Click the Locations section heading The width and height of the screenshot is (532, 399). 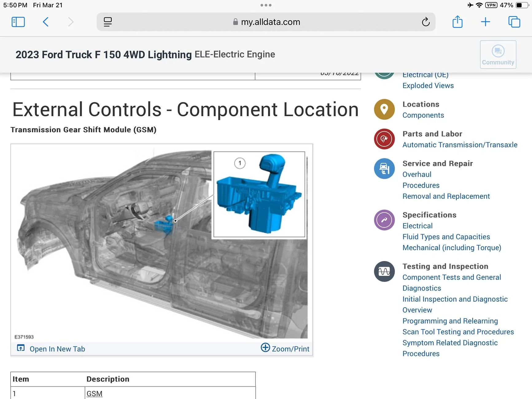[421, 104]
